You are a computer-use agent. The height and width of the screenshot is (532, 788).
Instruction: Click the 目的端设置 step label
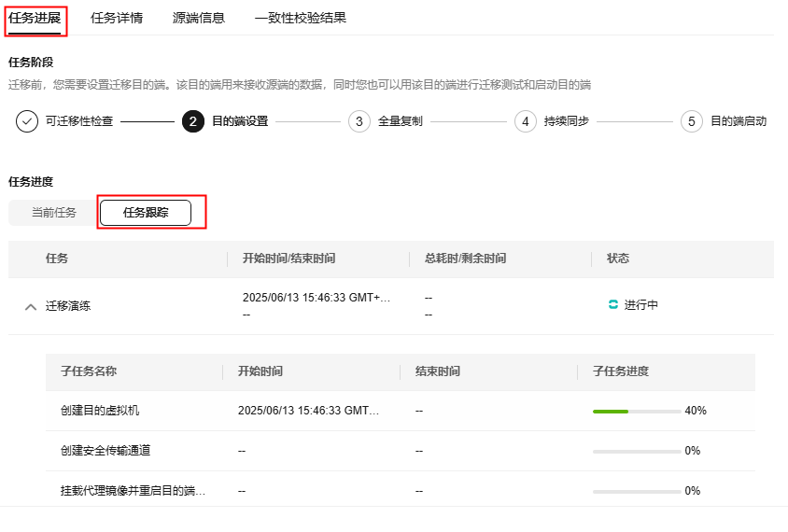(x=240, y=121)
